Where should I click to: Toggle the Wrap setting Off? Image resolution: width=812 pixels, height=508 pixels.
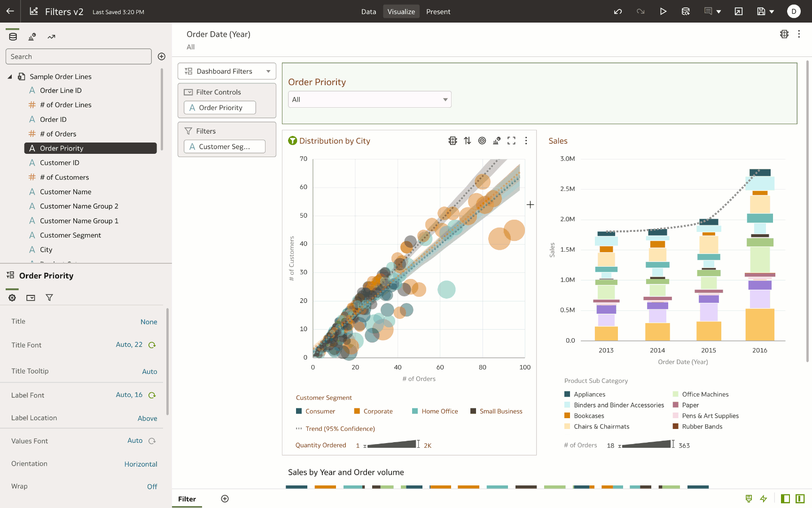pyautogui.click(x=152, y=486)
